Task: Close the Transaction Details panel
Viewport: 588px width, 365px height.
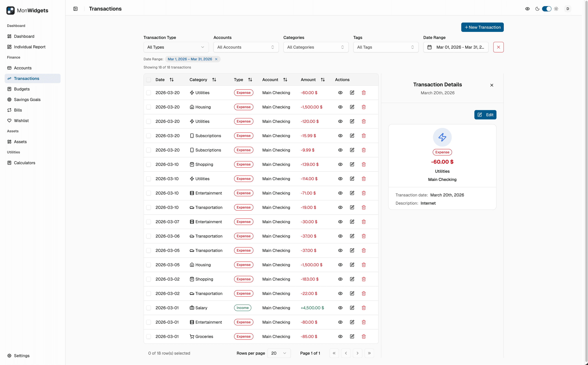Action: pos(492,85)
